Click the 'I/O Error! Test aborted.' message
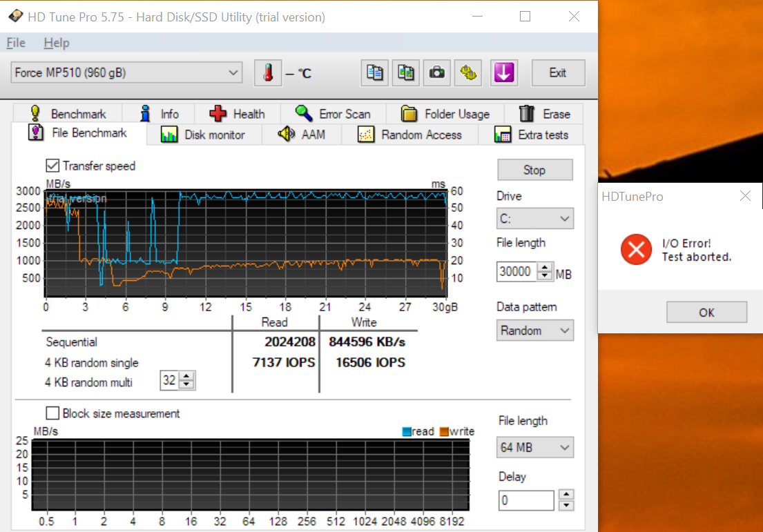The width and height of the screenshot is (763, 532). pos(697,250)
